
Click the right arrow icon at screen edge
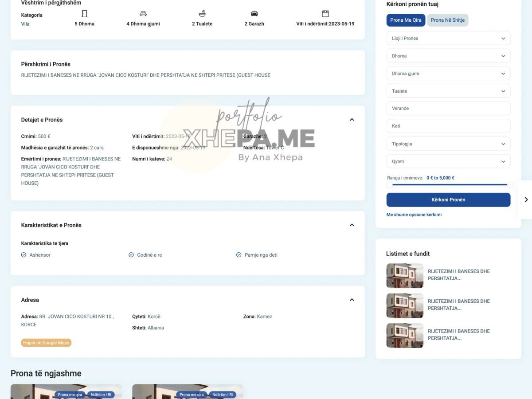(526, 199)
